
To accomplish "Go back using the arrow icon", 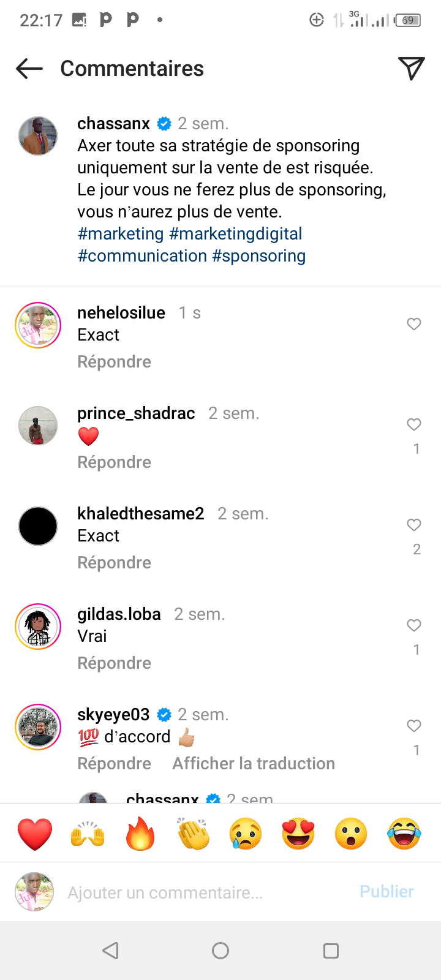I will 29,69.
